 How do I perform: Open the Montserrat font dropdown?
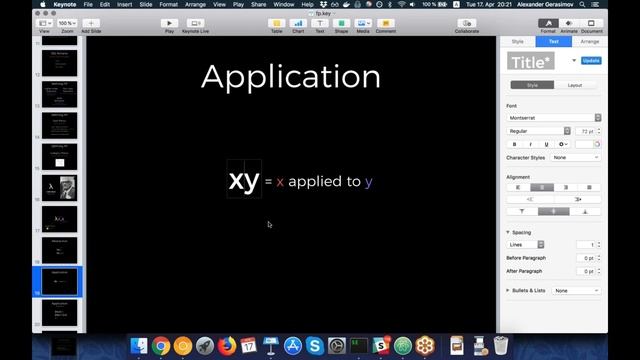(553, 118)
